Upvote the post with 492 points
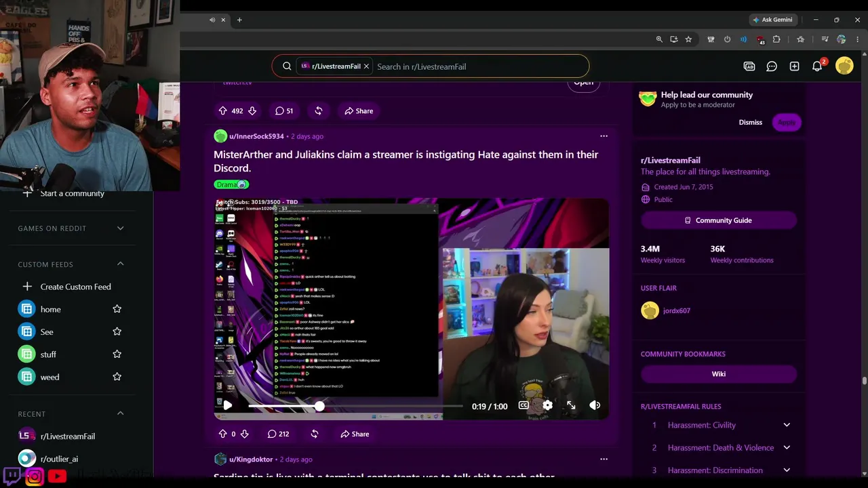This screenshot has height=488, width=868. (x=222, y=110)
